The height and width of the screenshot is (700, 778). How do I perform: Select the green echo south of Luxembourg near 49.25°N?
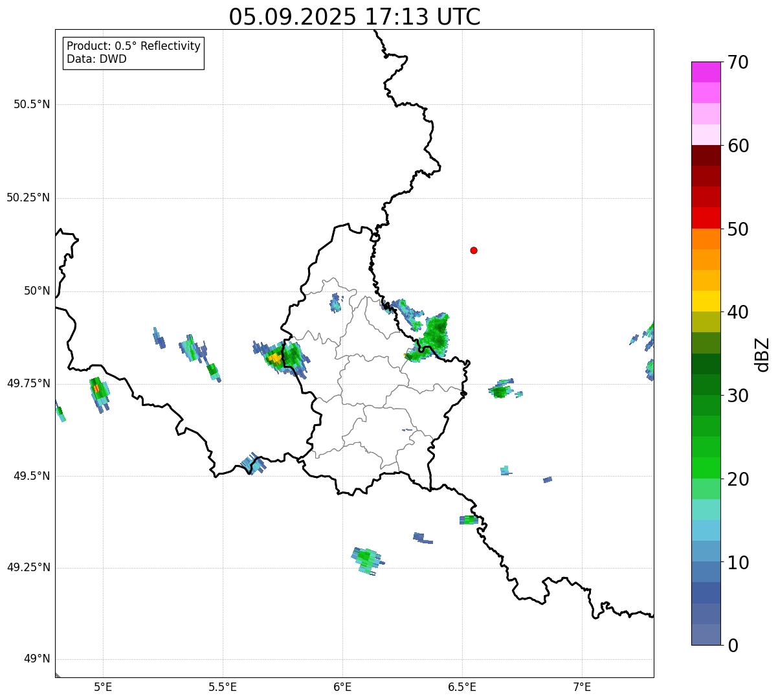click(366, 559)
